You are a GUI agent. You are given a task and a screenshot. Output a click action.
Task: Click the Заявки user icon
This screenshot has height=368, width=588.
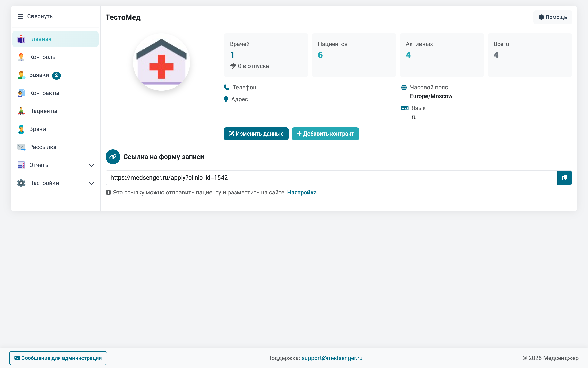tap(21, 75)
